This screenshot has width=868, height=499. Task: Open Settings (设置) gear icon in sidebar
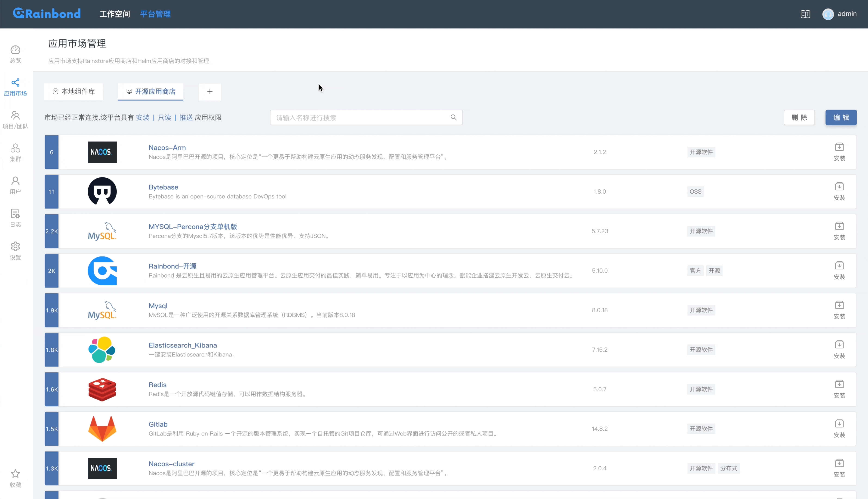coord(15,247)
